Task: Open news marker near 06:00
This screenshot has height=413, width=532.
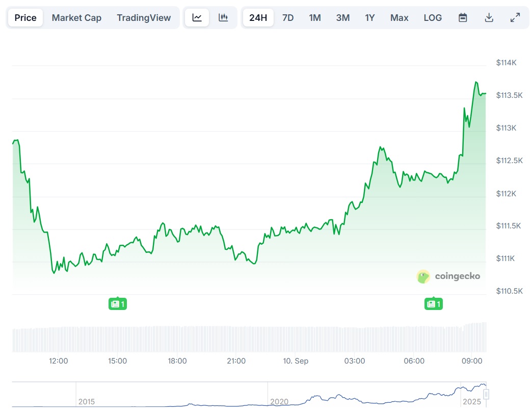Action: tap(433, 304)
